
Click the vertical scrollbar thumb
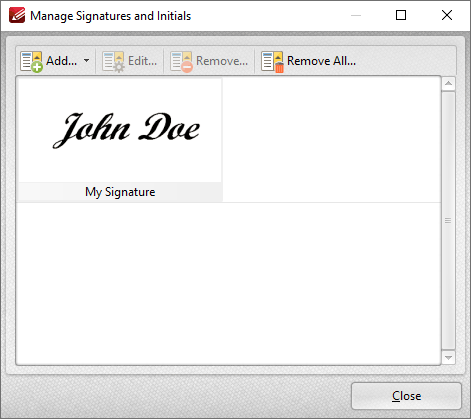[x=448, y=220]
